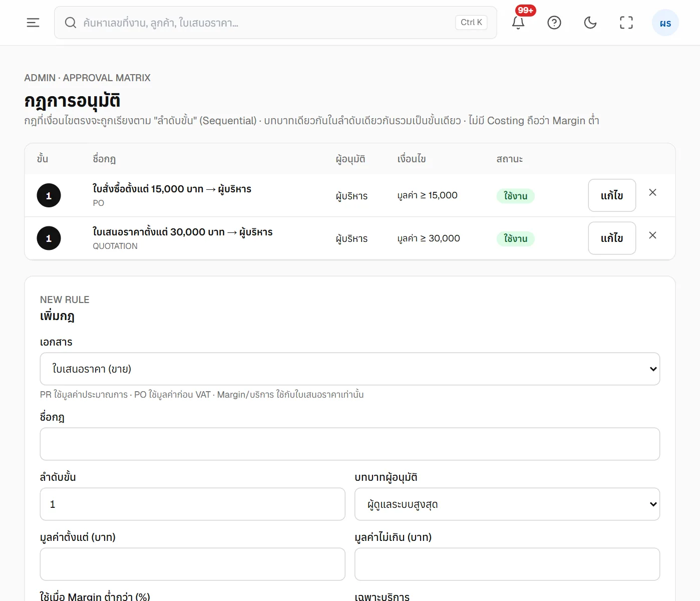
Task: Click แก้ไข for the PO rule
Action: click(612, 195)
